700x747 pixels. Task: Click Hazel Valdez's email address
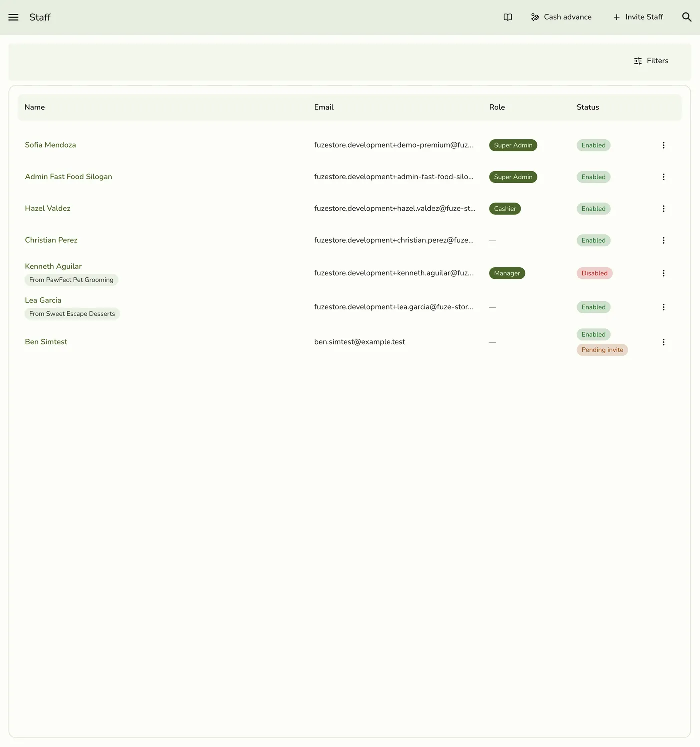click(x=395, y=208)
